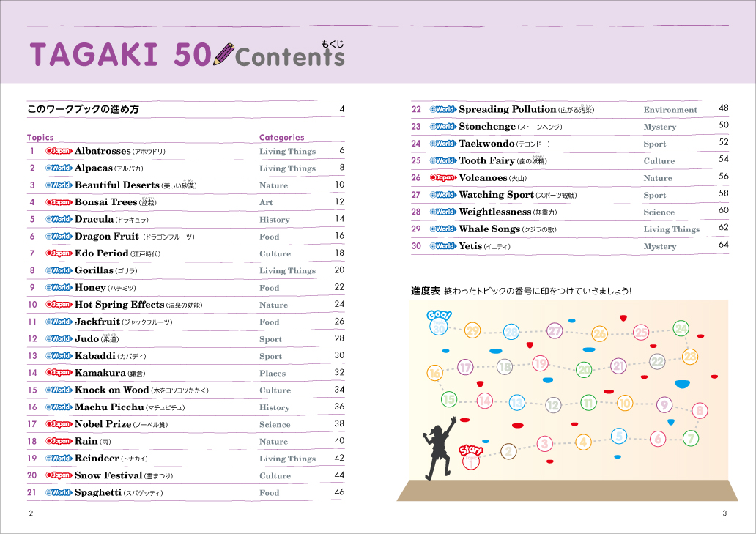This screenshot has width=756, height=534.
Task: Click the Japan badge by Hot Spring Effects
Action: tap(59, 305)
